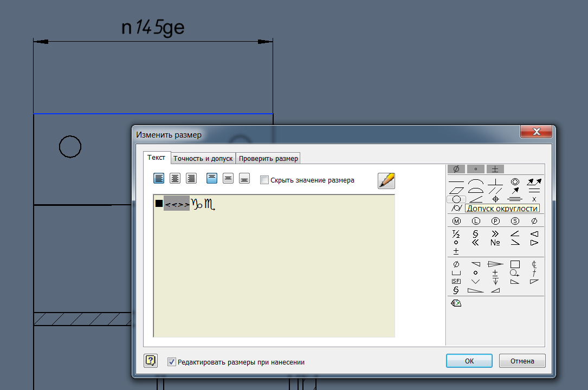
Task: Insert the square symbol
Action: [515, 264]
